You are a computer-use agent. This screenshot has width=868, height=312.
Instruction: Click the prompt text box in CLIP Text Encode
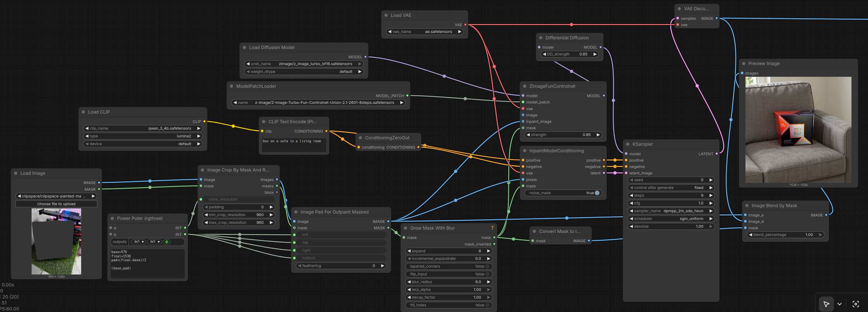(x=294, y=146)
